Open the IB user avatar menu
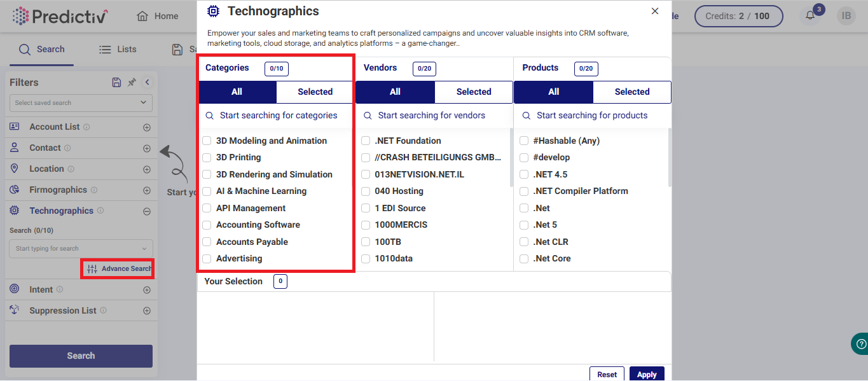This screenshot has height=381, width=868. pyautogui.click(x=846, y=16)
